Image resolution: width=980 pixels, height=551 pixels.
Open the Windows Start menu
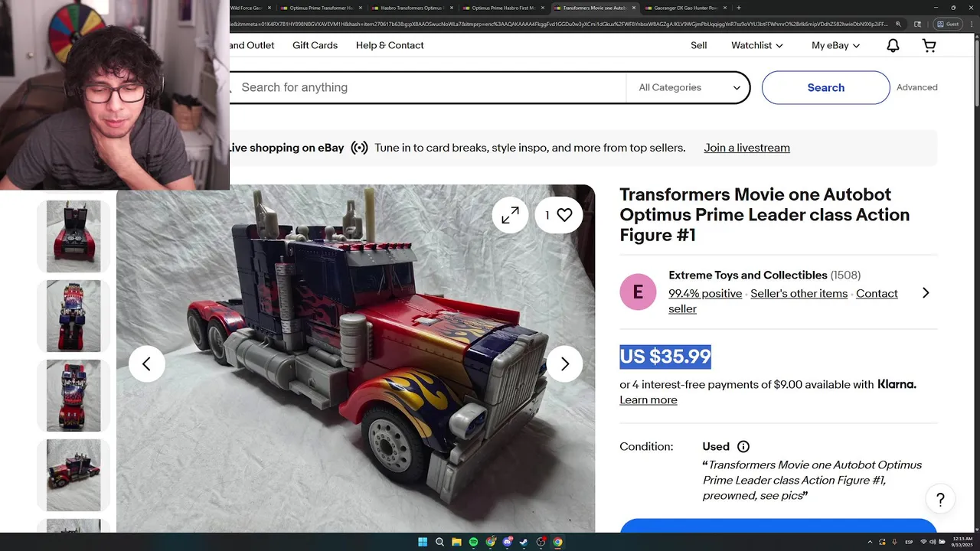click(423, 542)
